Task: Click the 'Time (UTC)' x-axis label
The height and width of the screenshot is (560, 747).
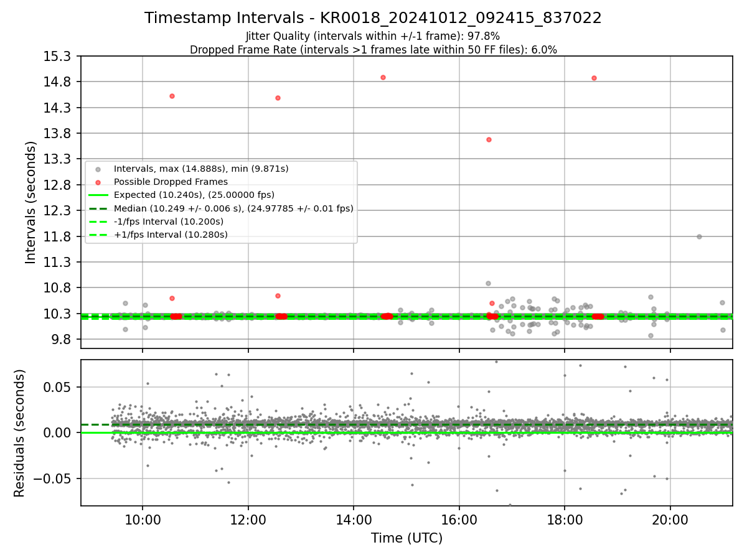Action: 406,538
